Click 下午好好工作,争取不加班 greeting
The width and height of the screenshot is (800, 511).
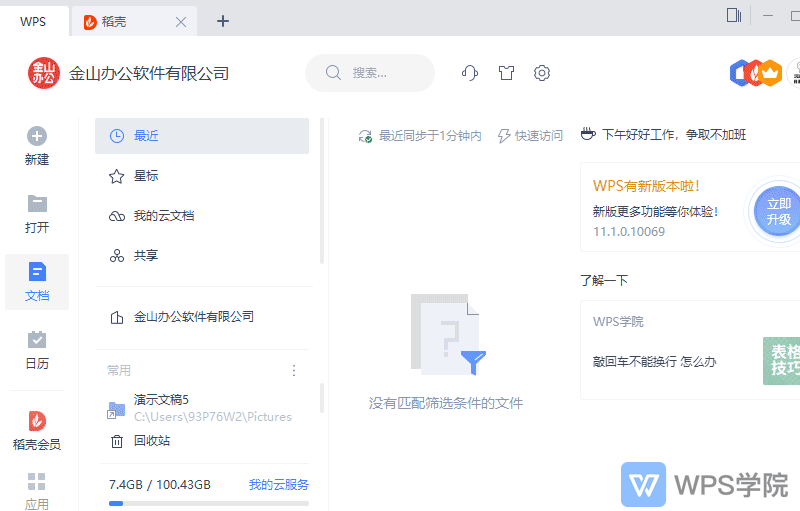[674, 135]
